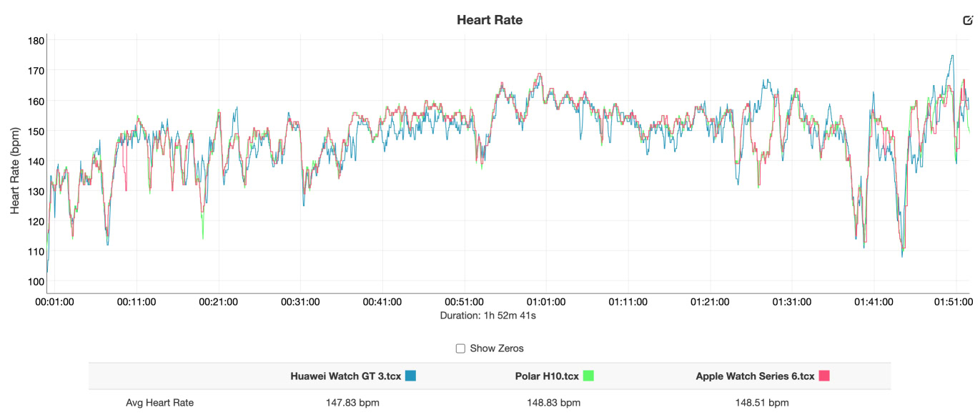Image resolution: width=980 pixels, height=420 pixels.
Task: Click the Heart Rate chart title
Action: point(490,20)
